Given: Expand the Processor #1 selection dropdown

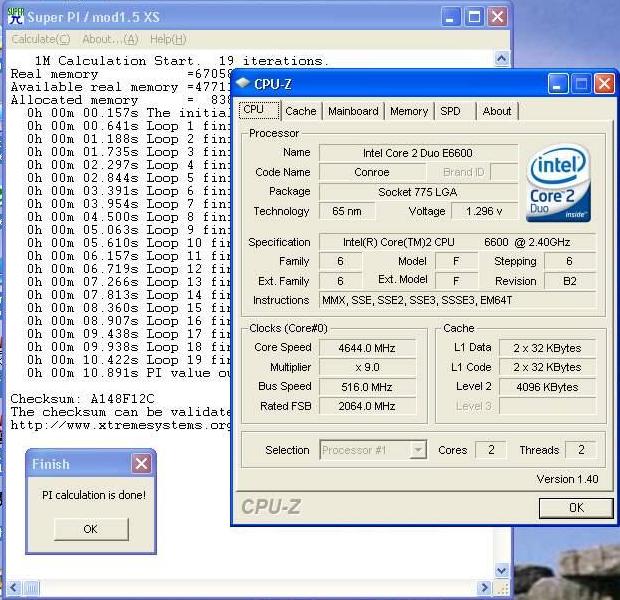Looking at the screenshot, I should click(x=418, y=451).
